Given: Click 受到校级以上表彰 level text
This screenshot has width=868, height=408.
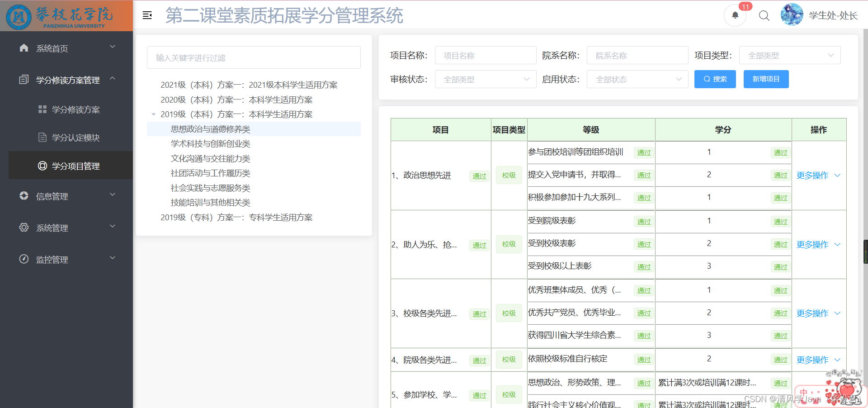Looking at the screenshot, I should click(x=560, y=266).
